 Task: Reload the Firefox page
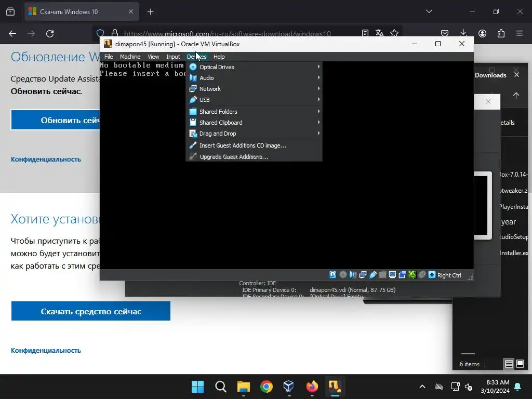pyautogui.click(x=50, y=34)
